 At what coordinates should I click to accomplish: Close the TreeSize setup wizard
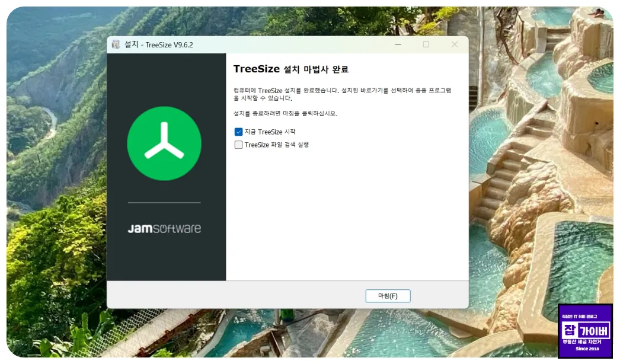(x=455, y=44)
